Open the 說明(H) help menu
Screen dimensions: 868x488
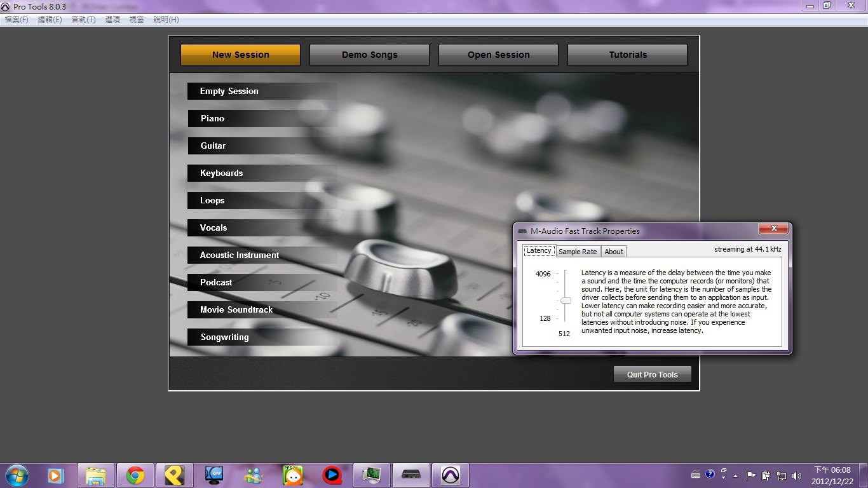pos(166,20)
